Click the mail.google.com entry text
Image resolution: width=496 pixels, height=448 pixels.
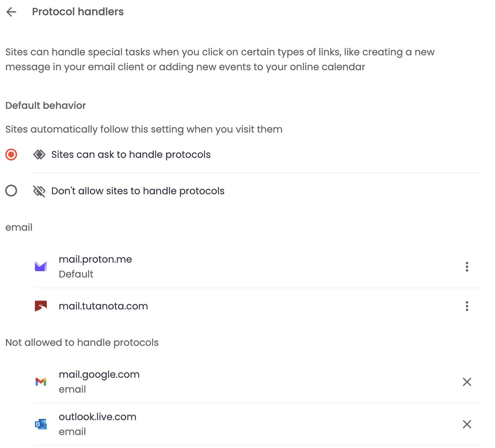pos(99,374)
